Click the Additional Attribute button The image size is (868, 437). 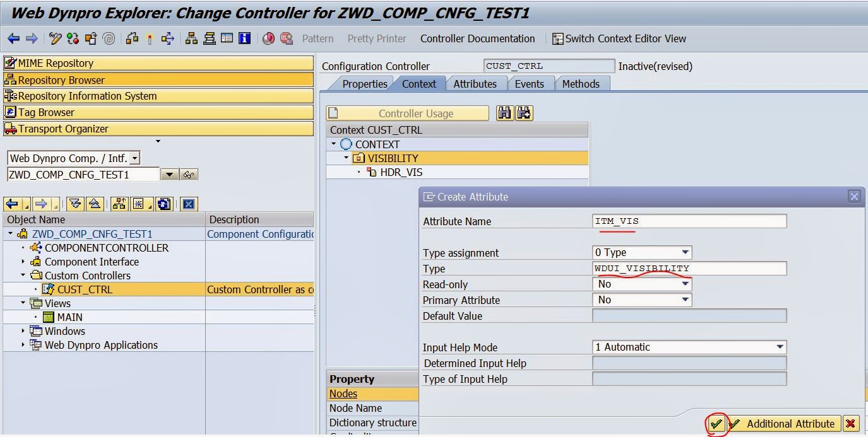[x=784, y=424]
